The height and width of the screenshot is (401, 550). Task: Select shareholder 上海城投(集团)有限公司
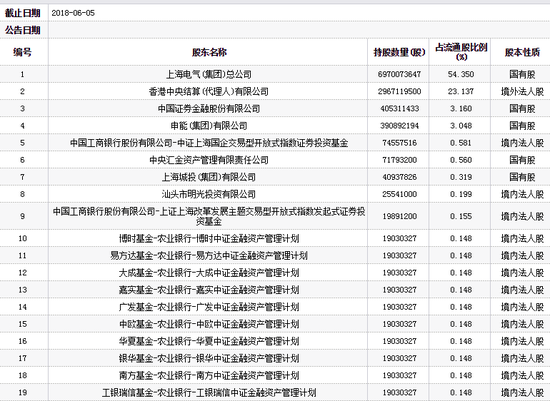point(209,177)
